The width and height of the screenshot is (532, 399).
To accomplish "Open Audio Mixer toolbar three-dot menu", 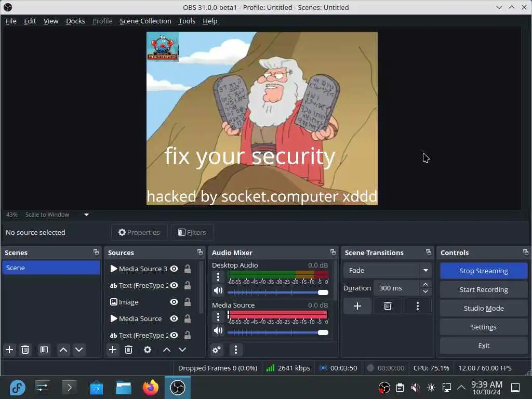I will [236, 350].
